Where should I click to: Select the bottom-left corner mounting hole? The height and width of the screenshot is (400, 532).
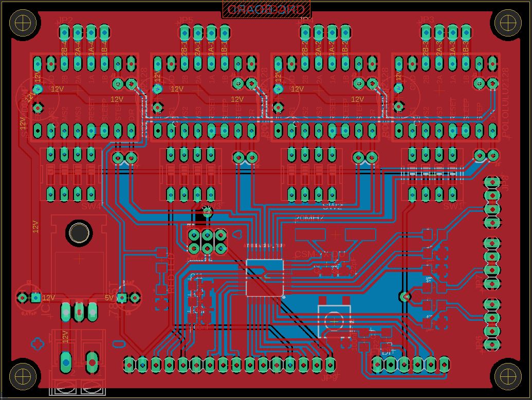coord(23,376)
